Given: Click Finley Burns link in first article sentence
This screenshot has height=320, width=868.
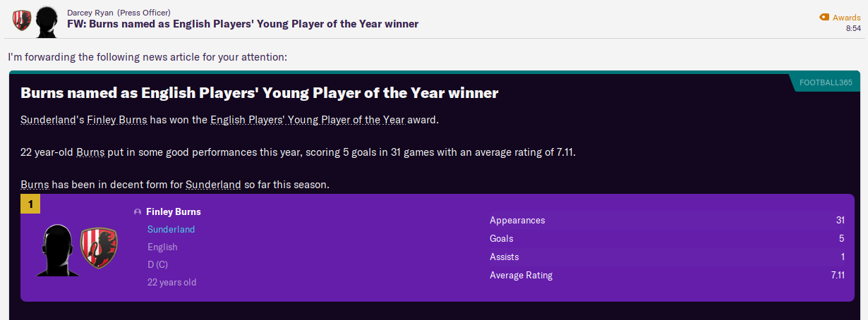Looking at the screenshot, I should (117, 120).
